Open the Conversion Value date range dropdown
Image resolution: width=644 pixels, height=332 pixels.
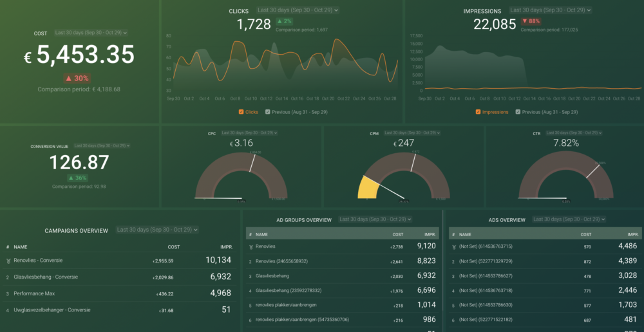(102, 145)
